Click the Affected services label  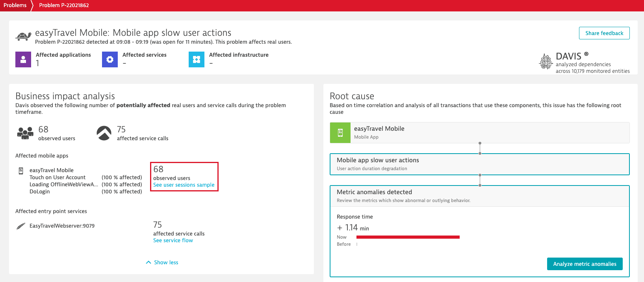pos(144,55)
